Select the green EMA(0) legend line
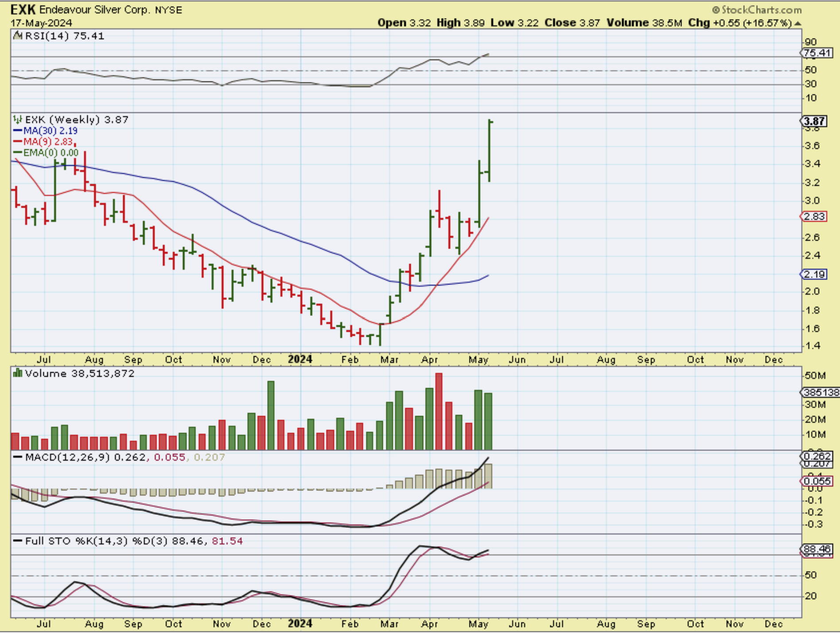The image size is (840, 634). pos(18,153)
